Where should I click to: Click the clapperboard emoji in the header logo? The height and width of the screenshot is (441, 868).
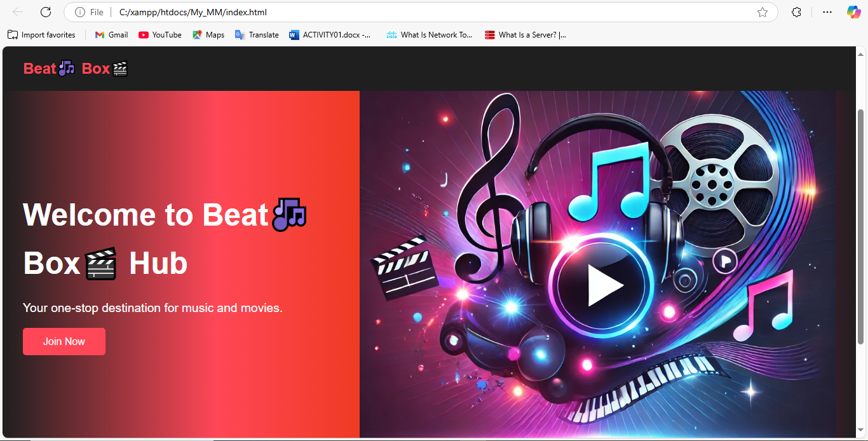tap(120, 69)
